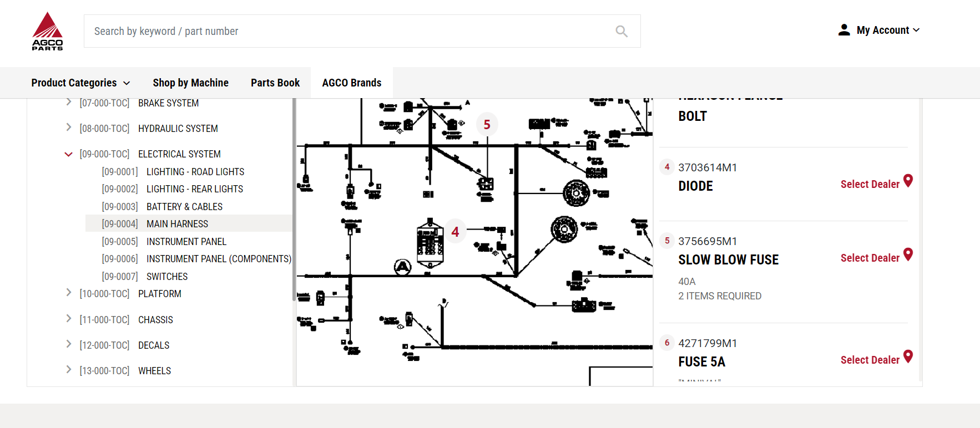Viewport: 980px width, 428px height.
Task: Go to the Parts Book menu item
Action: click(275, 83)
